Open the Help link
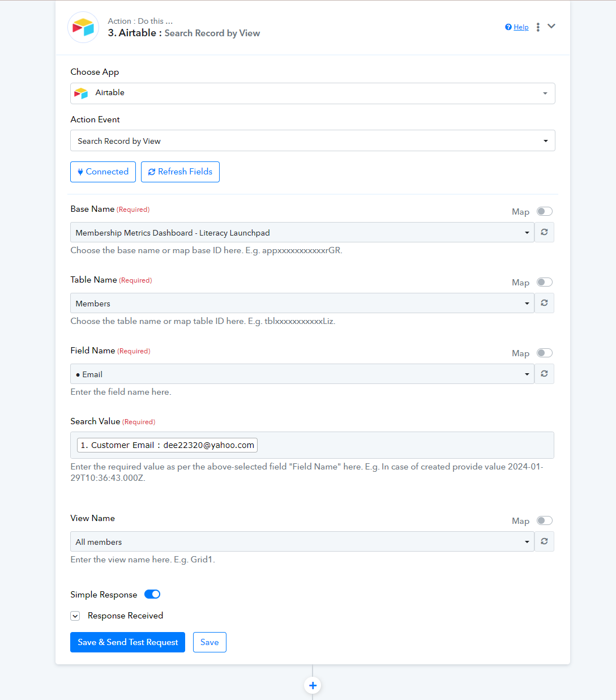Viewport: 616px width, 700px height. [x=521, y=27]
